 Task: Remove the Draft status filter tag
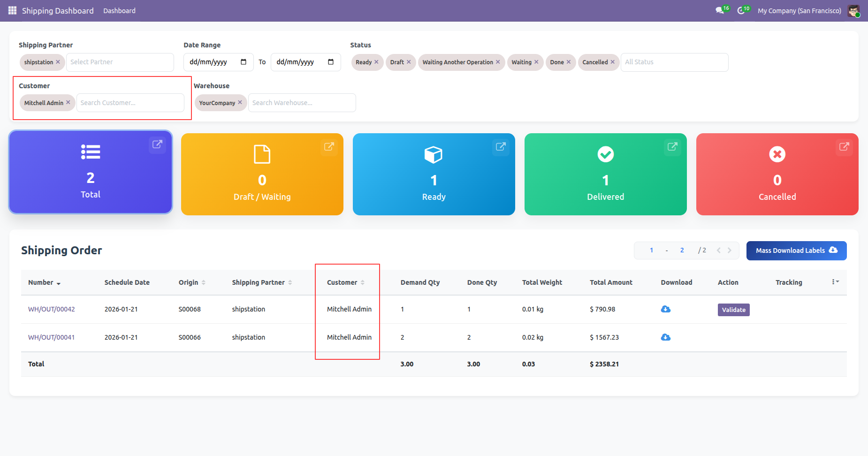409,62
